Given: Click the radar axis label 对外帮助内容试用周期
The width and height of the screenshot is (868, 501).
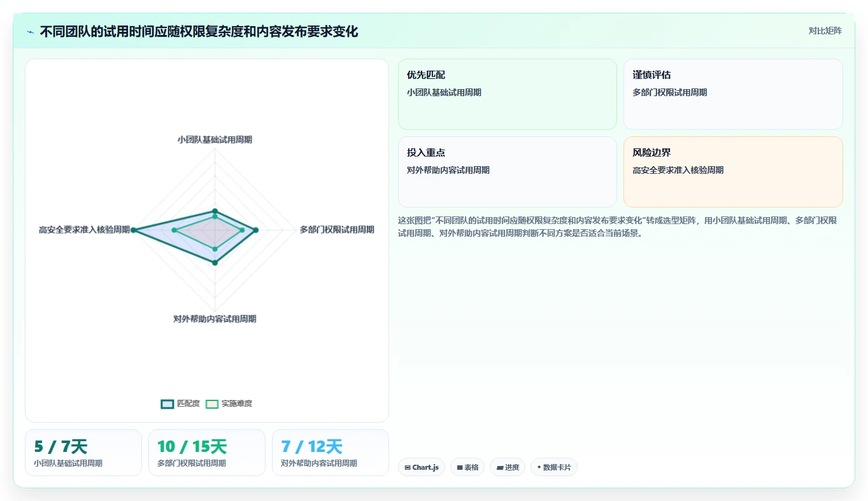Looking at the screenshot, I should [x=215, y=319].
